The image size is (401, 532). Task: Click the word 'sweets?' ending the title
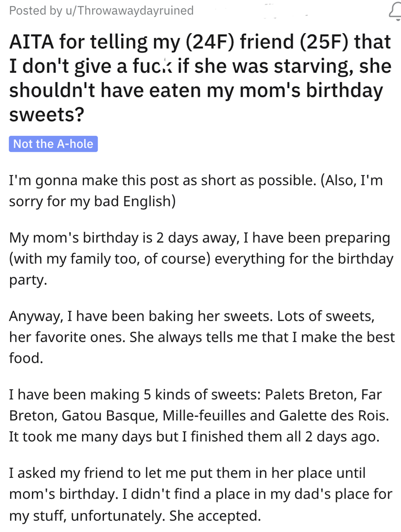pos(47,115)
